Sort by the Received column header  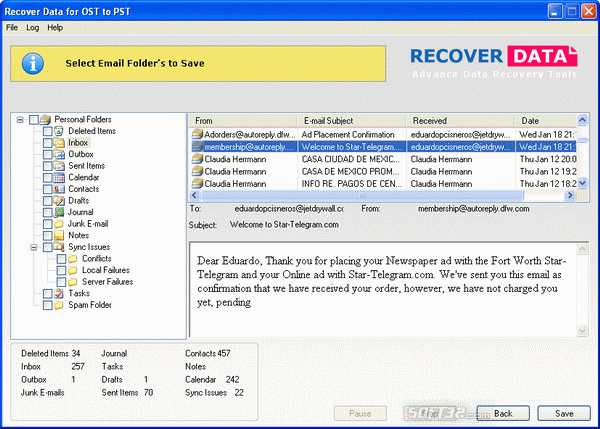(460, 121)
